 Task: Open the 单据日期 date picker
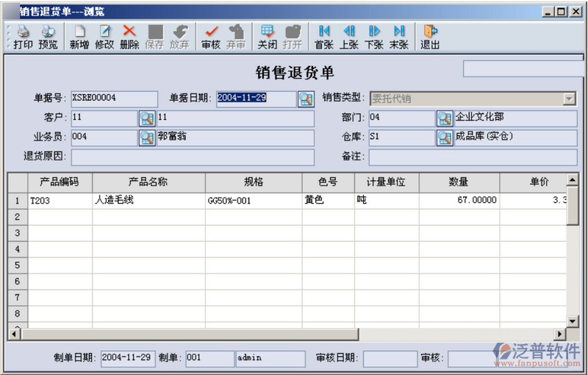(306, 99)
